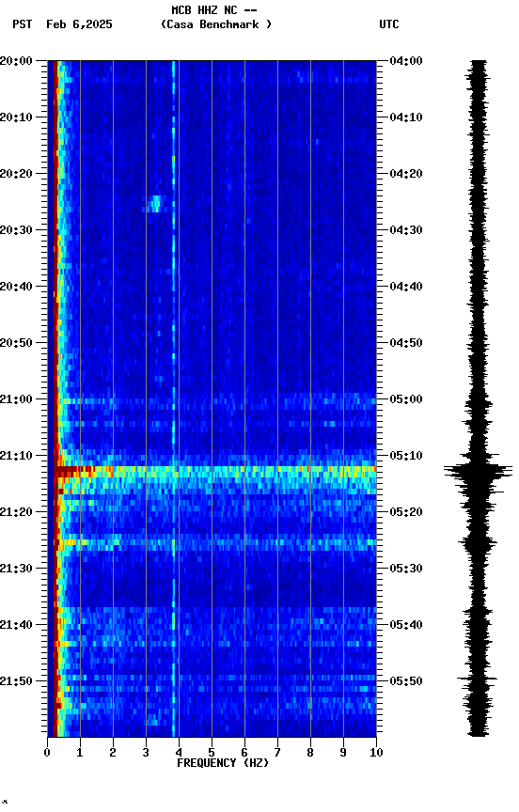
Task: Click frequency axis tick label 8
Action: [310, 753]
